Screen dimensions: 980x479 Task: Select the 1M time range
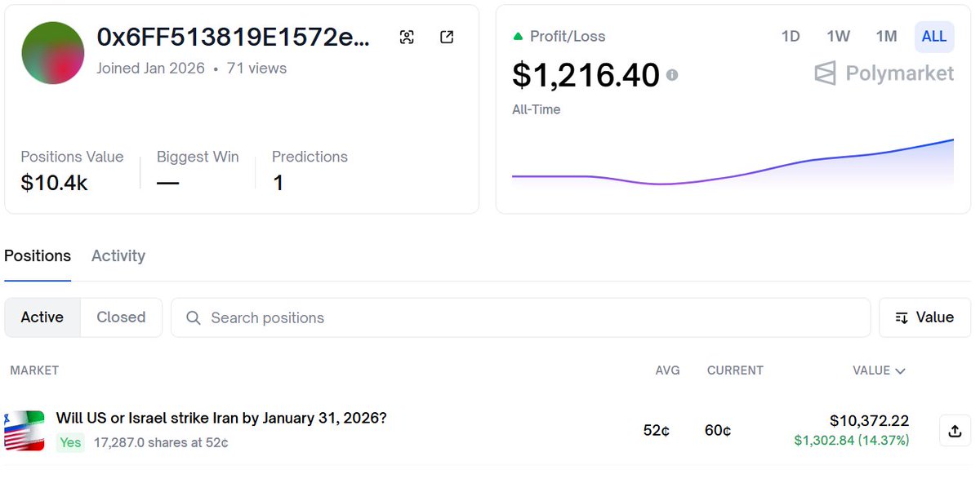886,36
